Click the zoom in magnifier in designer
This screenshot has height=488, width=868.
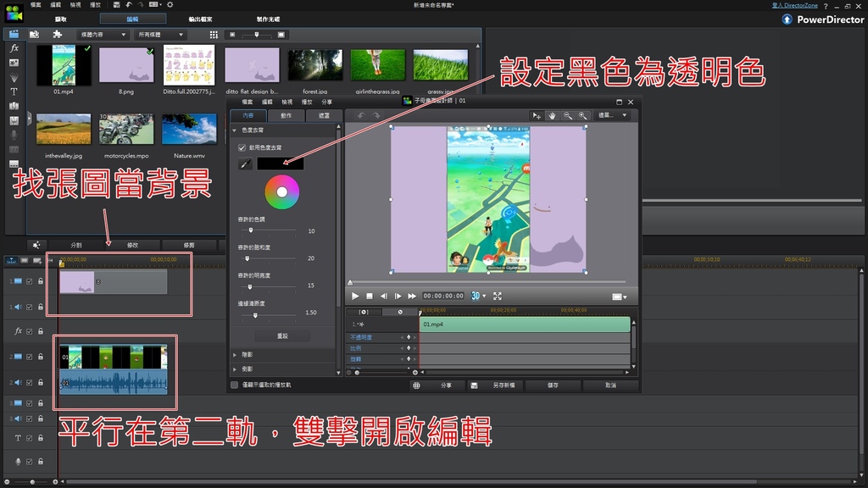coord(583,115)
